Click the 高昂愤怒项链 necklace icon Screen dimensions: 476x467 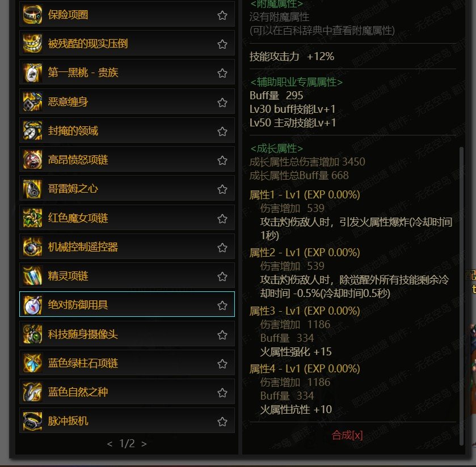[32, 159]
